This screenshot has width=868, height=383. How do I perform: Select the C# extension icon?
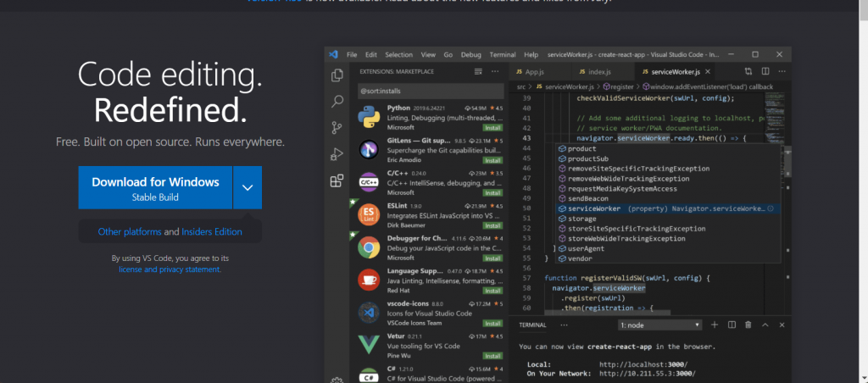point(368,375)
